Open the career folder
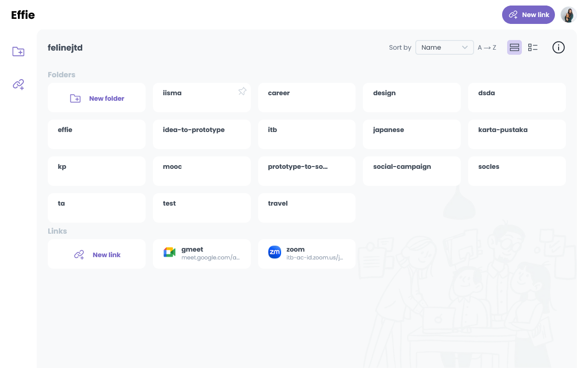 point(307,98)
